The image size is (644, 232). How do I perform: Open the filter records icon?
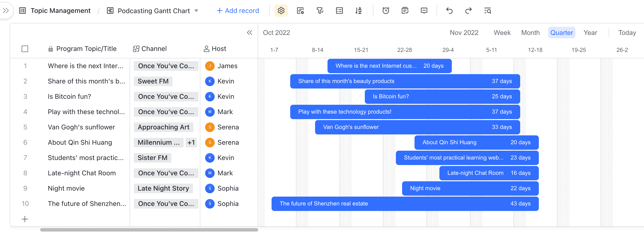click(320, 11)
